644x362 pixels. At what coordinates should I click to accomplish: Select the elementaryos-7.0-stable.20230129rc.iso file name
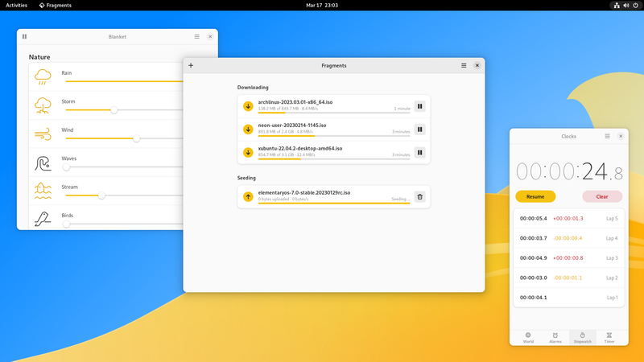[304, 192]
